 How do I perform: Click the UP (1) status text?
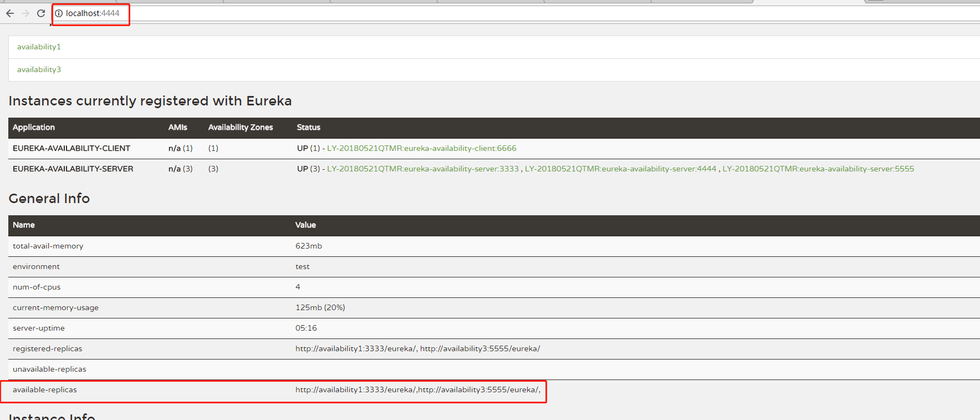coord(309,148)
